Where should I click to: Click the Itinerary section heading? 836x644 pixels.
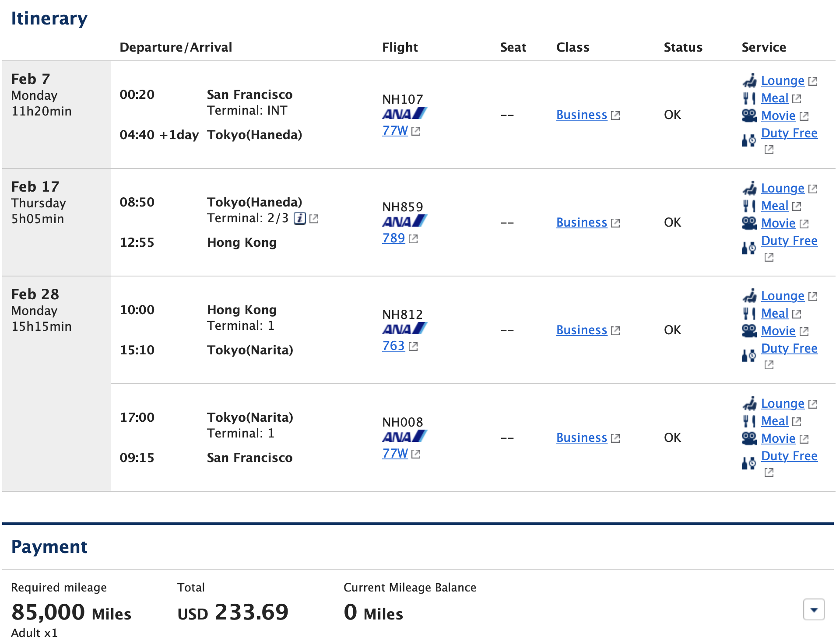(x=49, y=18)
